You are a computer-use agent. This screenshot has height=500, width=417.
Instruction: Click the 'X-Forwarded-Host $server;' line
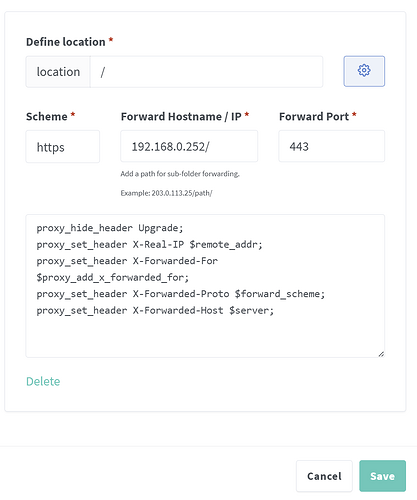(155, 311)
